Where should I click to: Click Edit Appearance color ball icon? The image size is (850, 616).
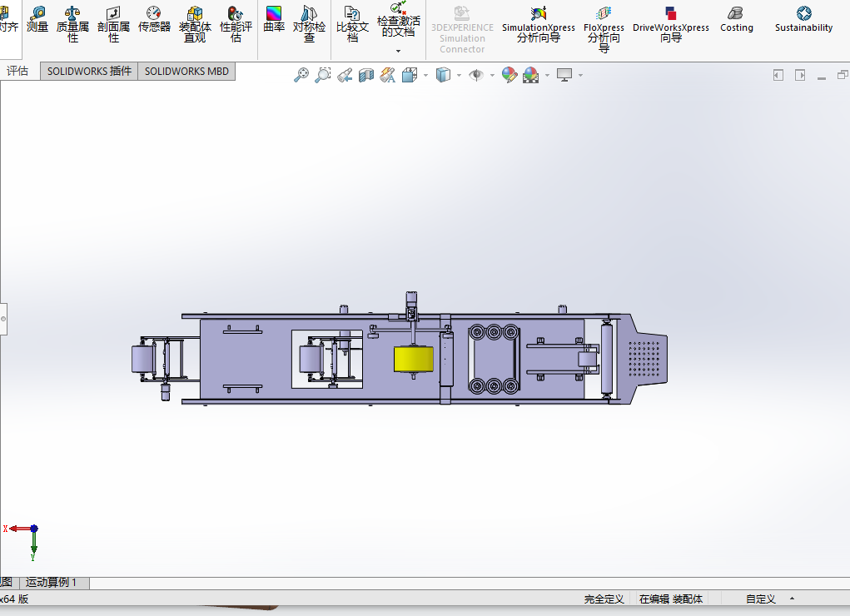[509, 75]
